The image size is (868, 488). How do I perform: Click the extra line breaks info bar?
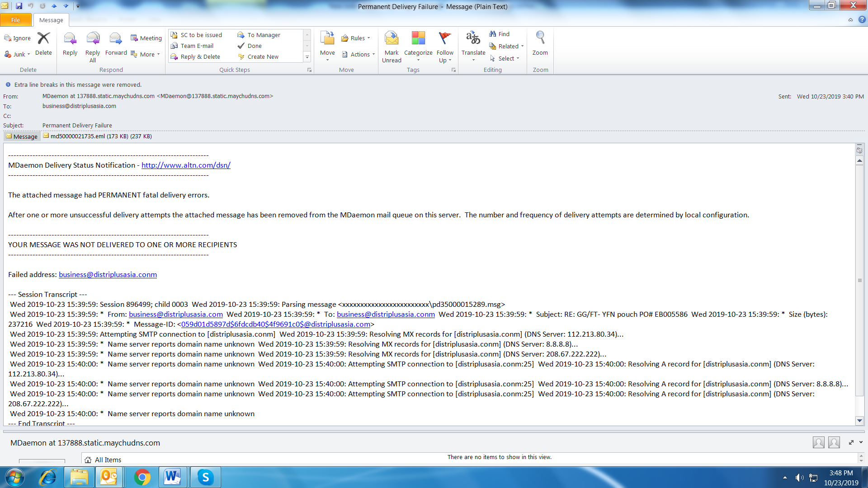[x=74, y=84]
